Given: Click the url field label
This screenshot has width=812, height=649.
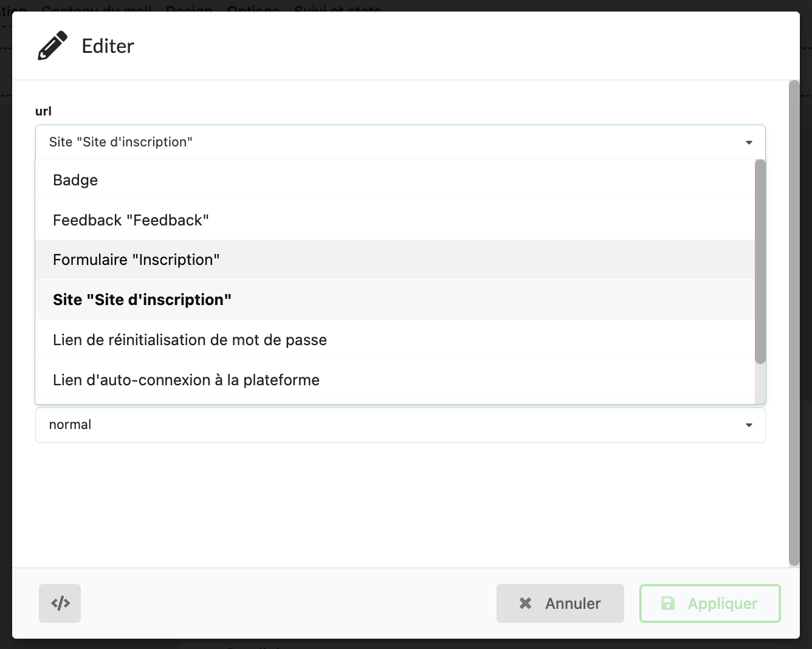Looking at the screenshot, I should click(x=43, y=111).
